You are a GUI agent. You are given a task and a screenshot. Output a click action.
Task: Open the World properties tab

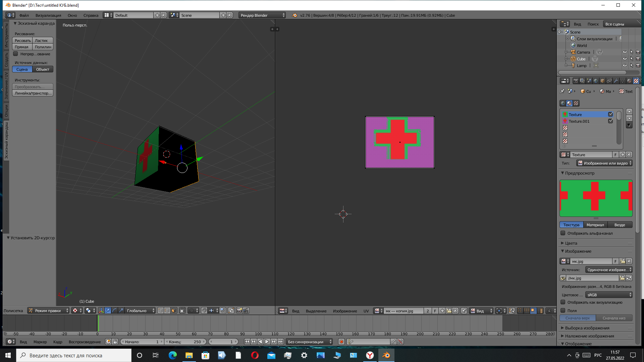596,81
